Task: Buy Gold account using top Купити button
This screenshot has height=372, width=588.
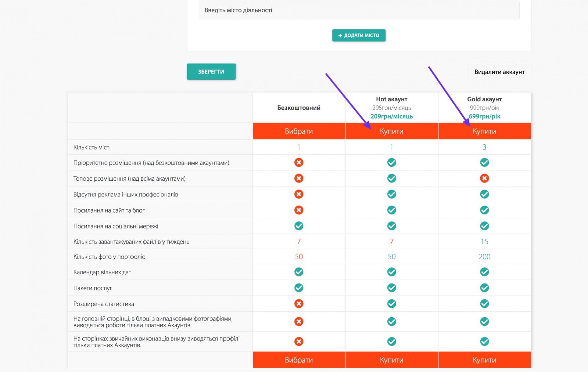Action: [x=484, y=131]
